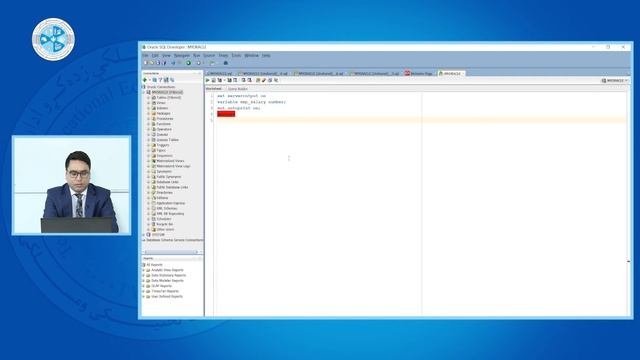640x360 pixels.
Task: Select All Reports in Reports panel
Action: tap(154, 265)
